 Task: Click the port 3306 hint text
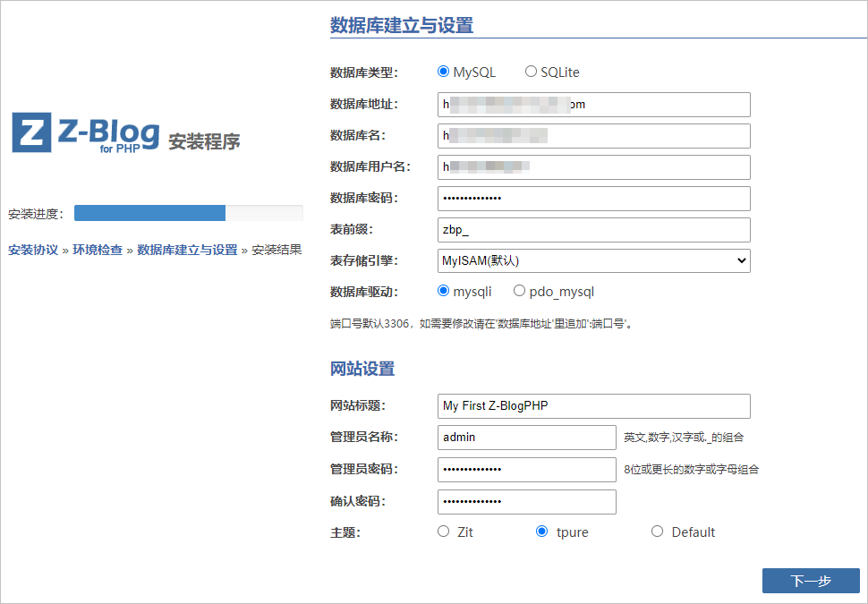pos(481,323)
